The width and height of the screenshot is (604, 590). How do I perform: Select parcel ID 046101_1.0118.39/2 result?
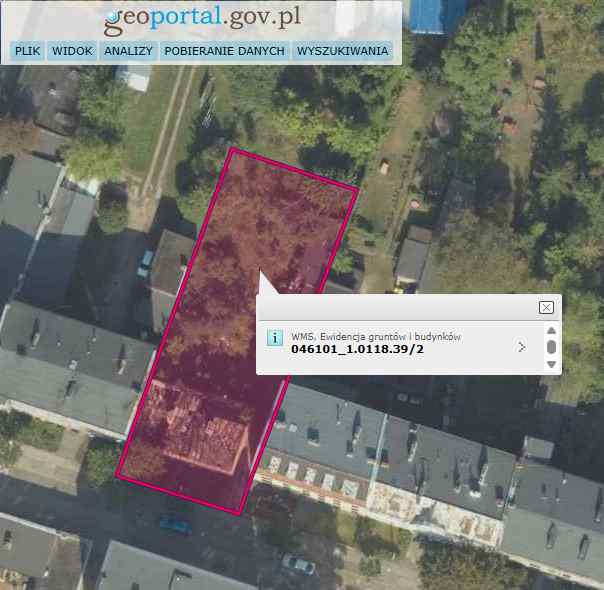point(357,349)
